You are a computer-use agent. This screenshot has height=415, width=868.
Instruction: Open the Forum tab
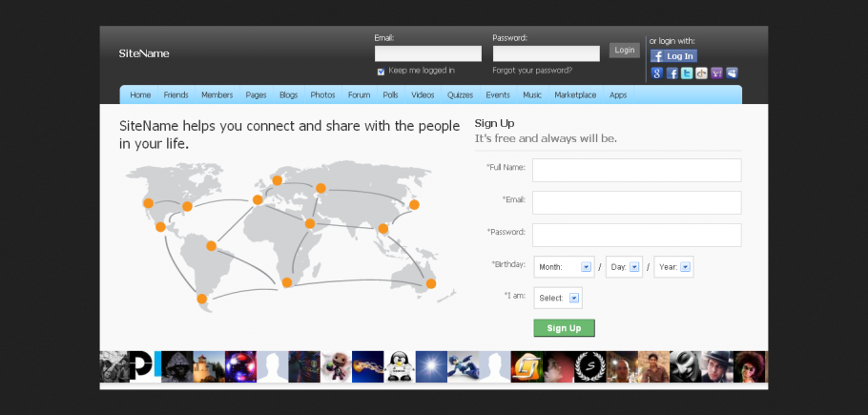(x=360, y=95)
